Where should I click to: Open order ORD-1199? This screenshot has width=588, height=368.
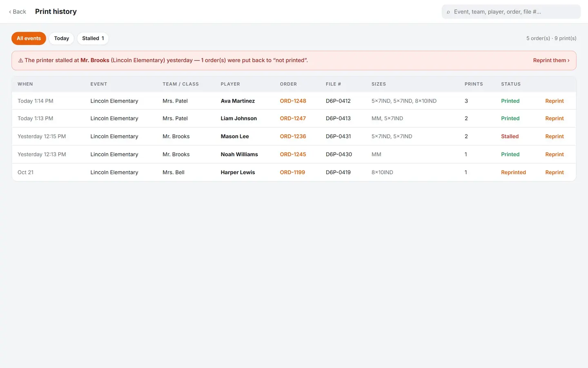click(x=292, y=173)
